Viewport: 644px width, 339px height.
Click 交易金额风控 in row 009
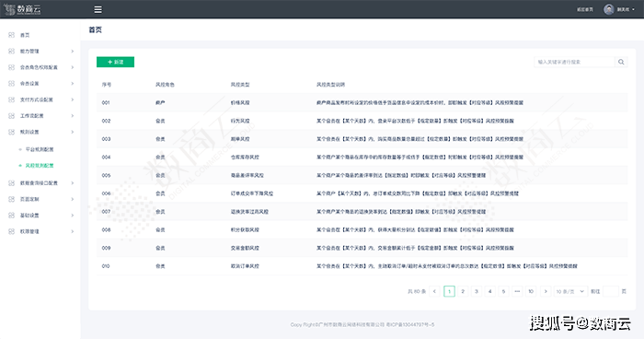pyautogui.click(x=245, y=248)
